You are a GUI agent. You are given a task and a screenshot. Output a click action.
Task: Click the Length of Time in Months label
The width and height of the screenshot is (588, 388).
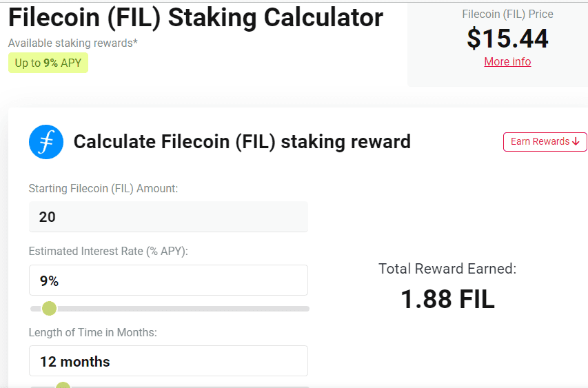(x=92, y=332)
